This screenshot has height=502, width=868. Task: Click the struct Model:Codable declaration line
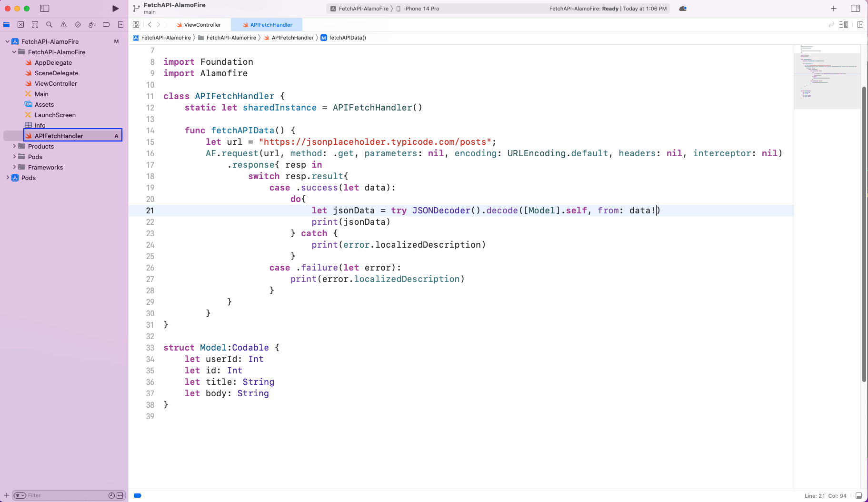pyautogui.click(x=221, y=348)
